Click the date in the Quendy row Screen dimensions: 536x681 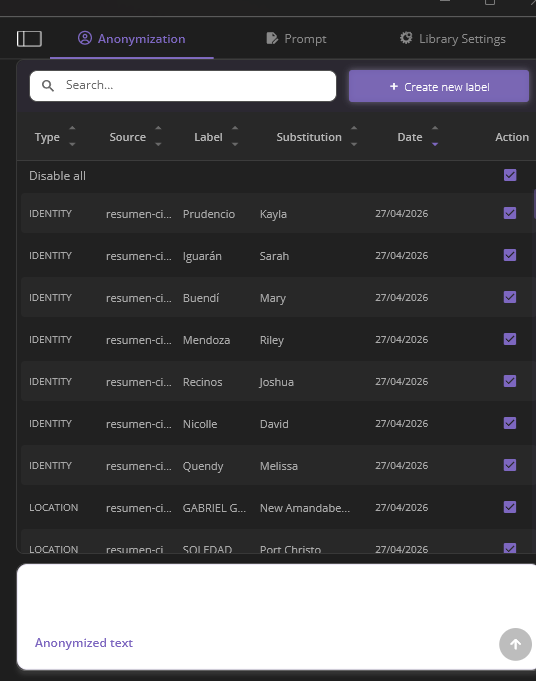[402, 465]
